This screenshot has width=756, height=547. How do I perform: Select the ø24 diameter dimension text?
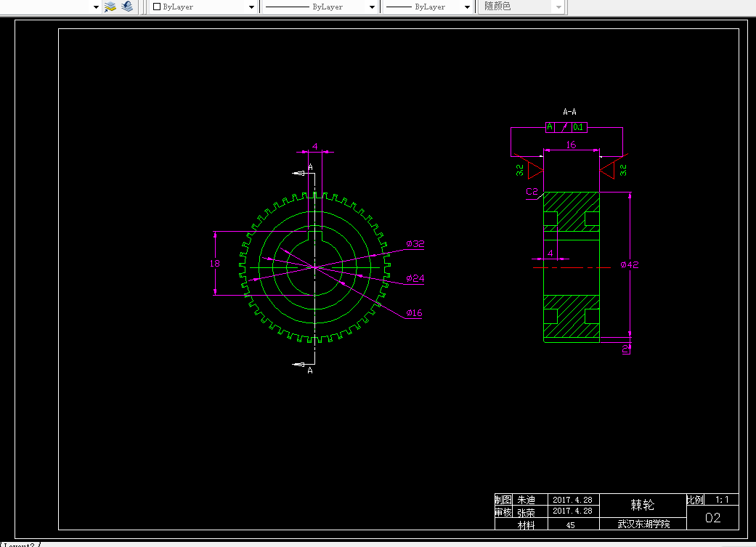(x=415, y=278)
